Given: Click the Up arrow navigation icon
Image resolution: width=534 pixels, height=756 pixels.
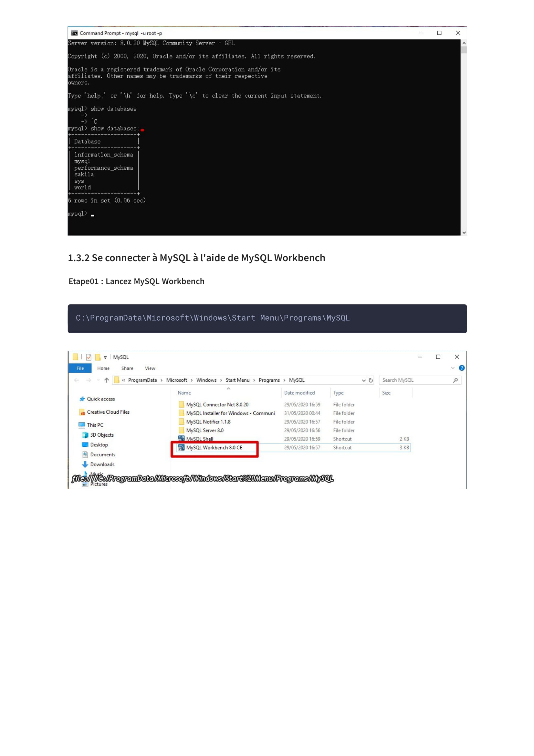Looking at the screenshot, I should (107, 380).
